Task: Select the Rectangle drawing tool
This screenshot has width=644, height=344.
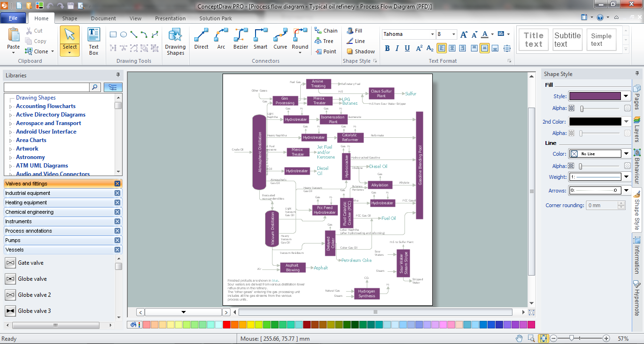Action: pyautogui.click(x=113, y=34)
